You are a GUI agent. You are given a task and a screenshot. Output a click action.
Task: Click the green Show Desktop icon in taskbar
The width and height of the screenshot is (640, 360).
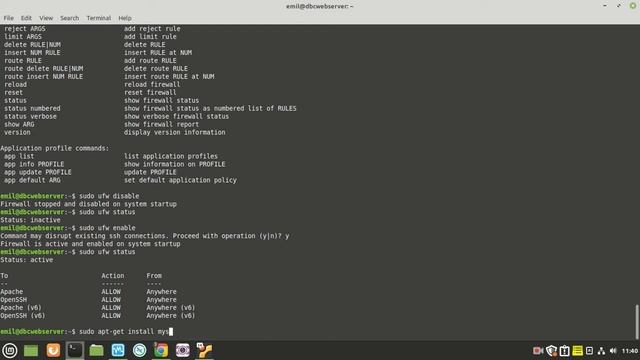pos(31,350)
